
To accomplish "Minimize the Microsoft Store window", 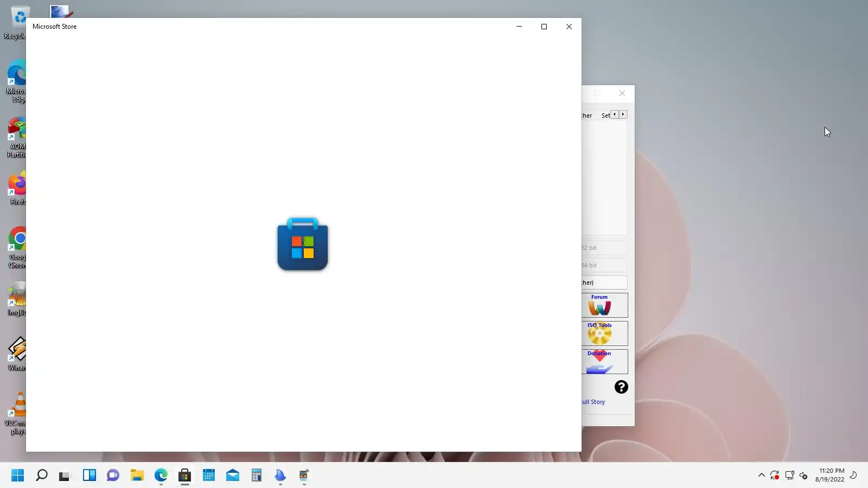I will click(x=519, y=27).
